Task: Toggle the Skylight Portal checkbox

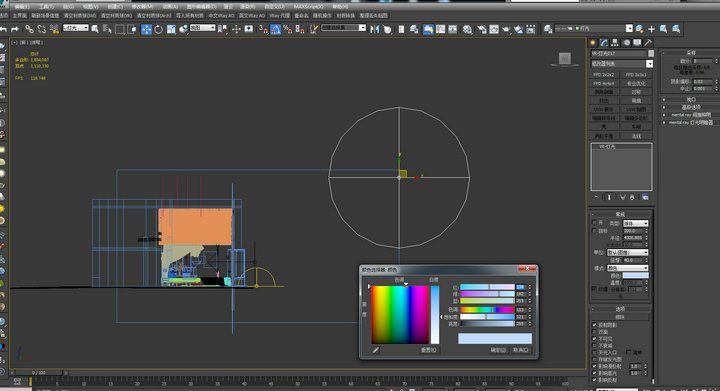Action: tap(594, 352)
